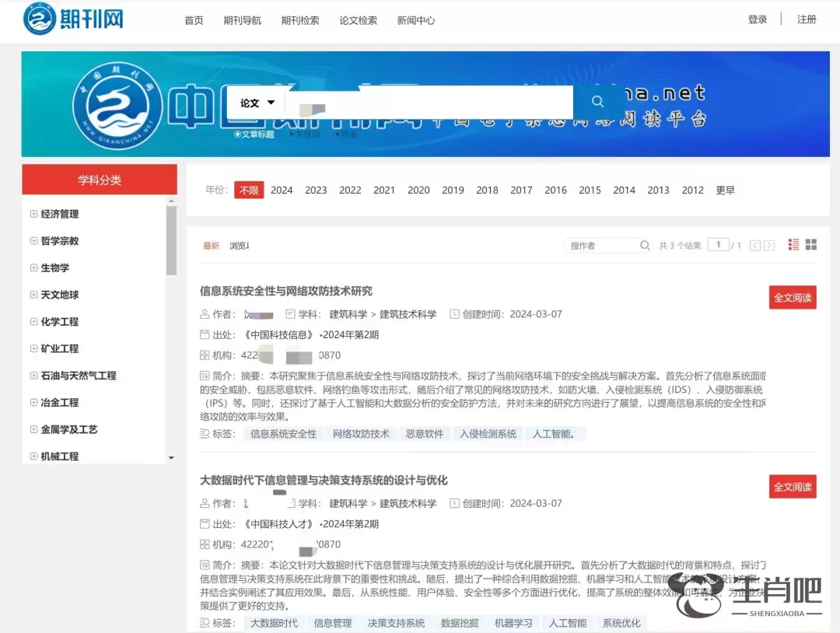
Task: Open the 论文 search type dropdown
Action: click(x=257, y=103)
